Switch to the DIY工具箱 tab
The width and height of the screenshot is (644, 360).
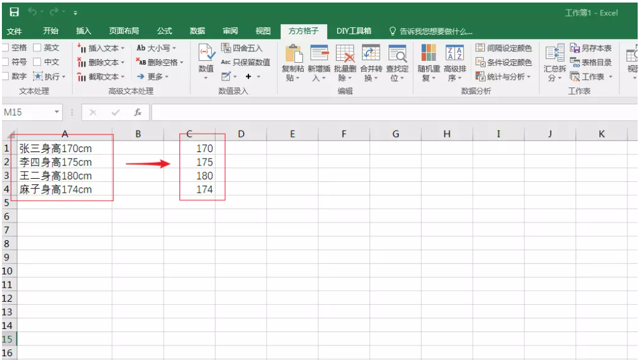354,31
